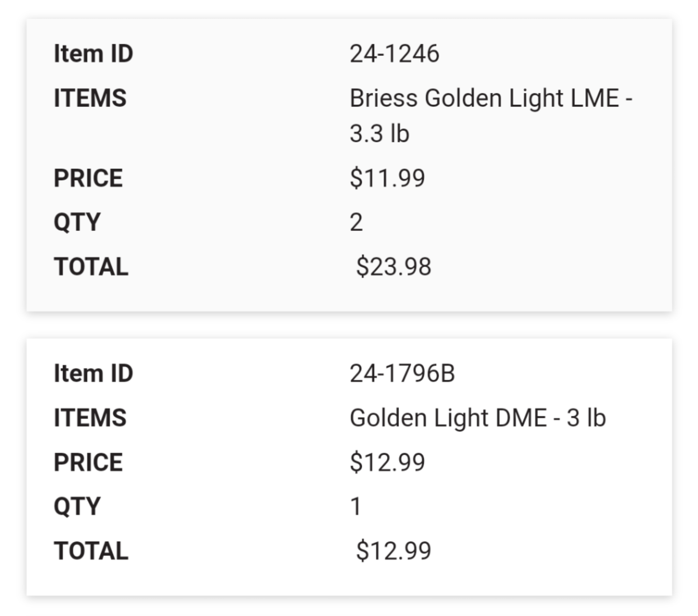This screenshot has height=616, width=698.
Task: Click the item ID 24-1246
Action: point(394,53)
